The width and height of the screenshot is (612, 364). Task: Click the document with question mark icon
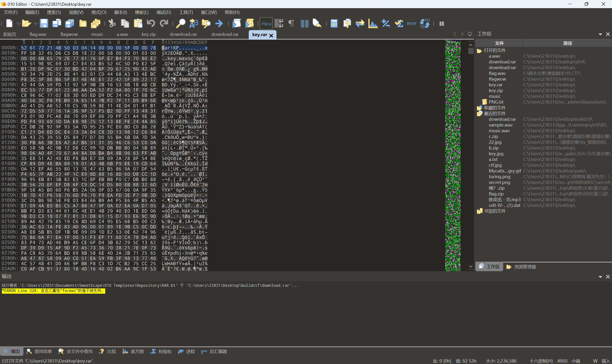coord(347,23)
